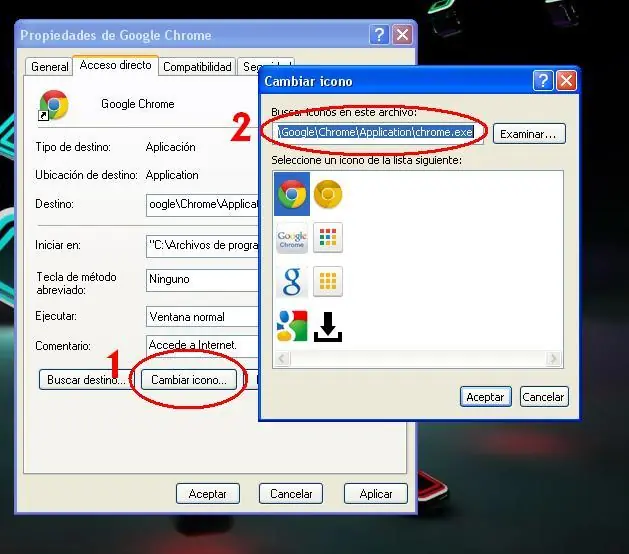
Task: Close the Propiedades de Google Chrome window
Action: (x=402, y=35)
